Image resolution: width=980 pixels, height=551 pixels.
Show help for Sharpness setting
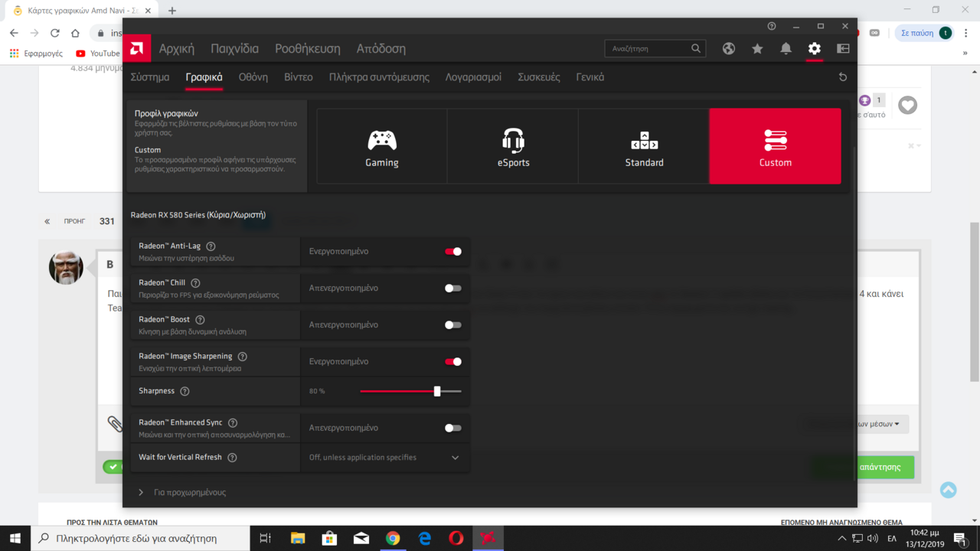[185, 391]
